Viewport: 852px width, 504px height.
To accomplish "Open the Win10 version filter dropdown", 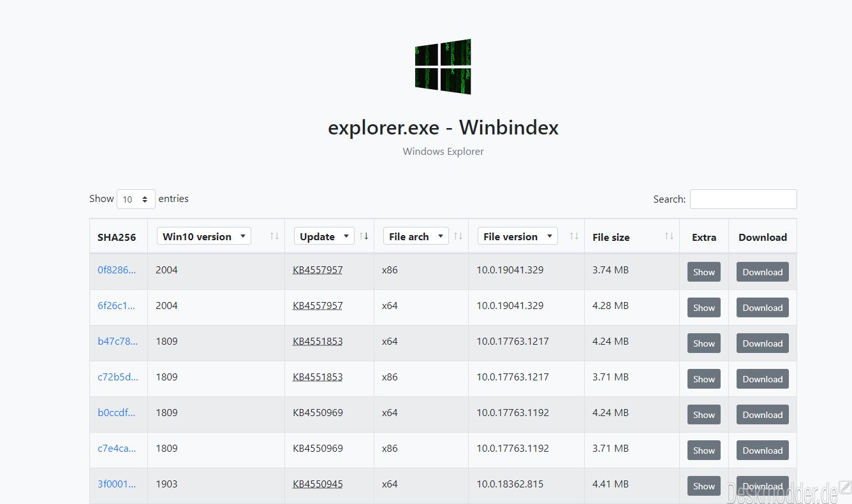I will (x=204, y=236).
